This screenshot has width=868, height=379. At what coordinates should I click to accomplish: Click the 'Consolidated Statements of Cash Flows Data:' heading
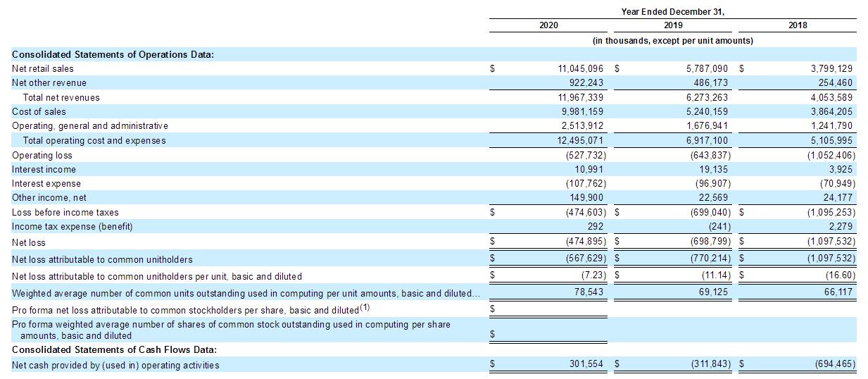115,350
